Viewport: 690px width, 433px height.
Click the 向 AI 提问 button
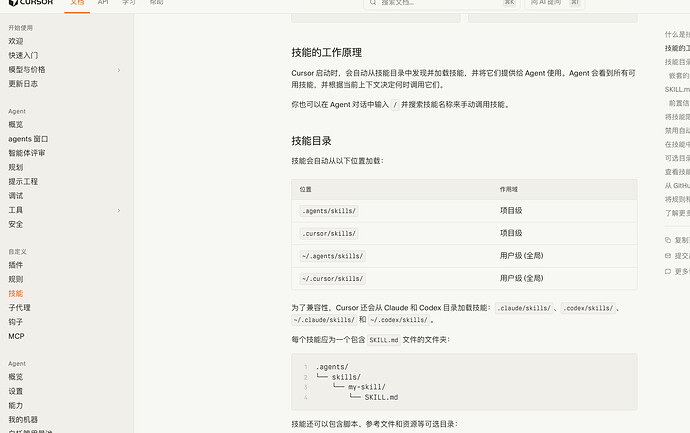pyautogui.click(x=554, y=3)
